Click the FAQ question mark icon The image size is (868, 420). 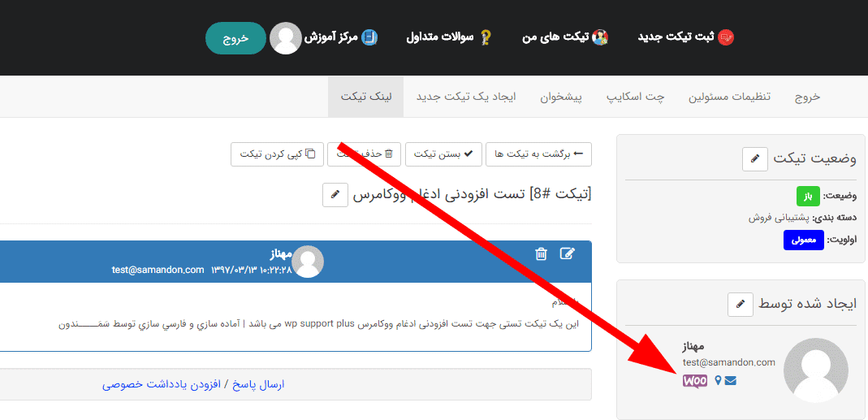pyautogui.click(x=485, y=37)
